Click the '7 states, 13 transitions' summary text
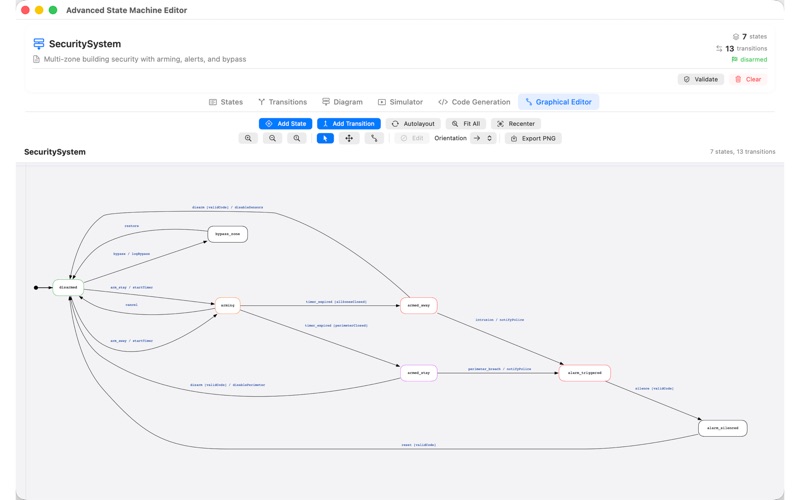Viewport: 800px width, 500px height. point(742,152)
